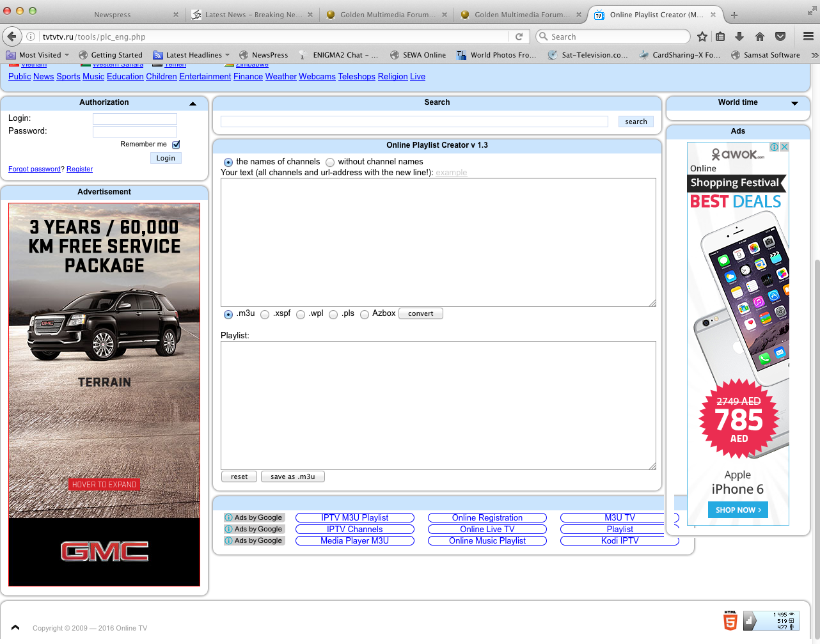Switch to first Golden Multimedia Forum tab
The image size is (820, 644).
pos(387,15)
